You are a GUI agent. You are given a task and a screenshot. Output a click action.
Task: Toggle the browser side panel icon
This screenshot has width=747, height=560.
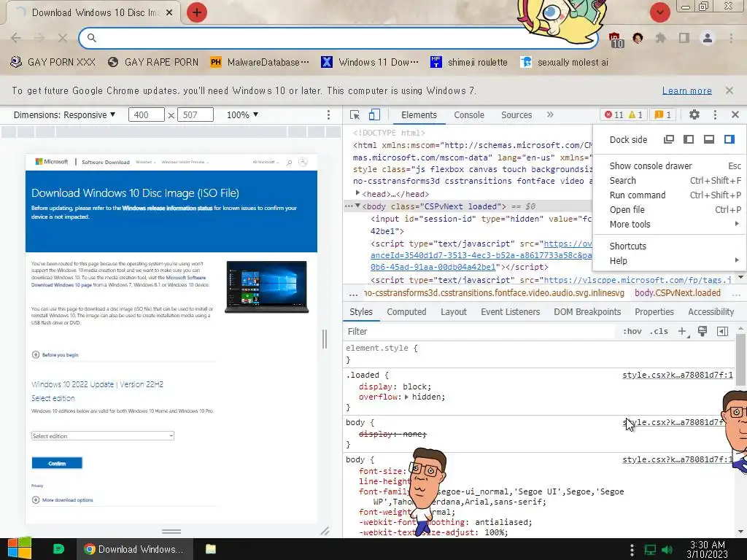point(684,38)
